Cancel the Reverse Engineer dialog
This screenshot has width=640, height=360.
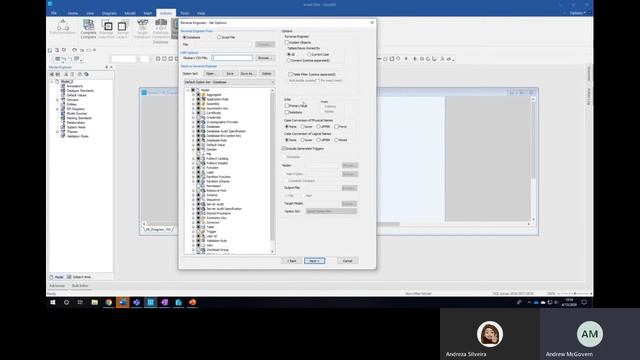(347, 261)
